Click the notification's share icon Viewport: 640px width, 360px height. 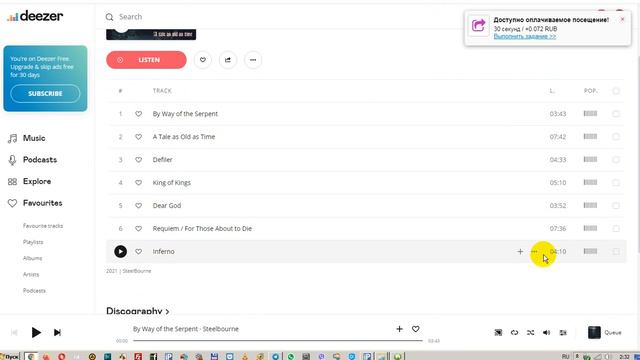tap(478, 26)
